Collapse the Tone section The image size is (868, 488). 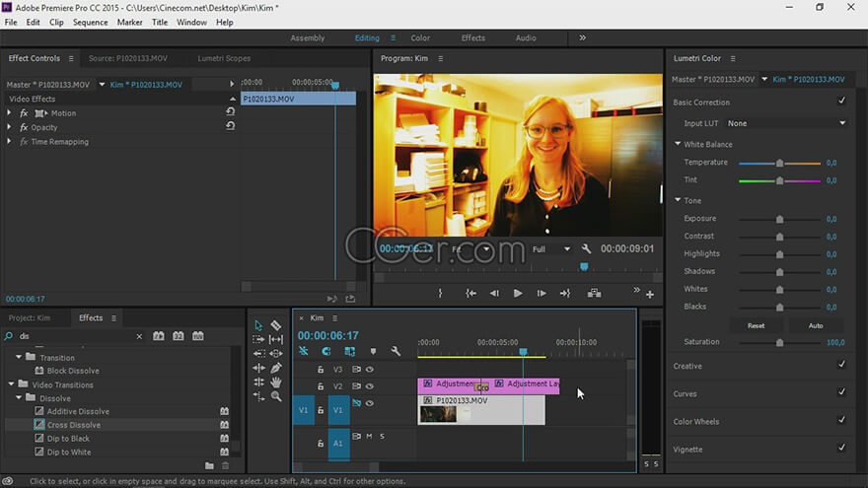click(x=678, y=200)
